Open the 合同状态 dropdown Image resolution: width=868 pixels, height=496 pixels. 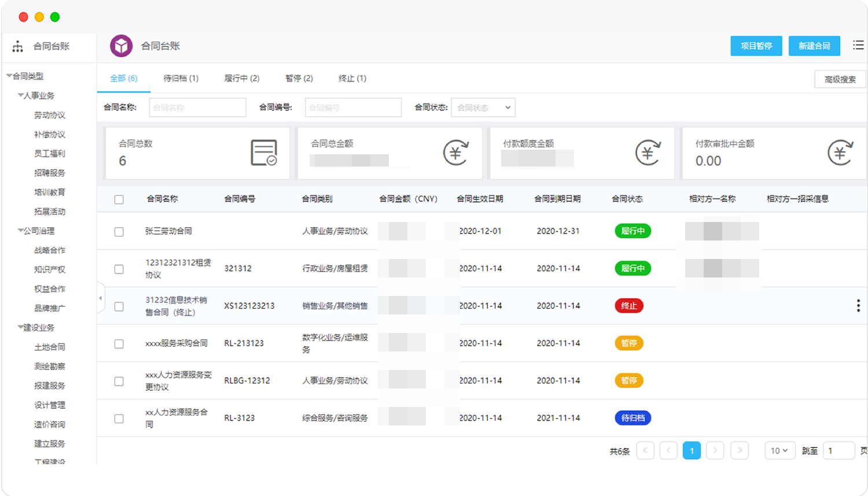click(483, 108)
